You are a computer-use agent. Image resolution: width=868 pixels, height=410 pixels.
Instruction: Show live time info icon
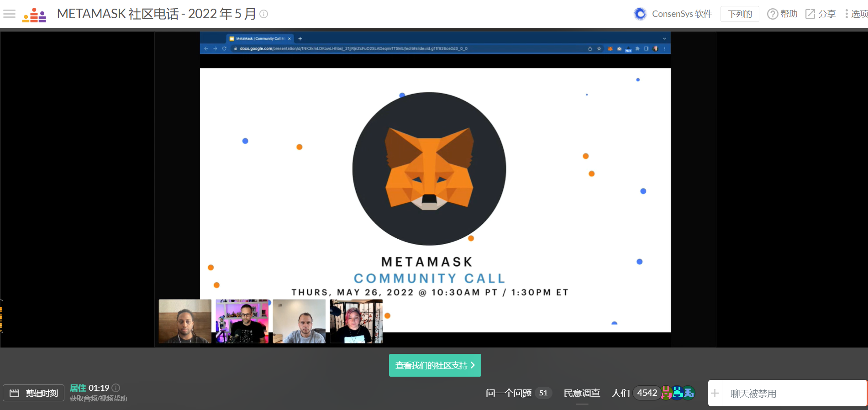coord(116,388)
